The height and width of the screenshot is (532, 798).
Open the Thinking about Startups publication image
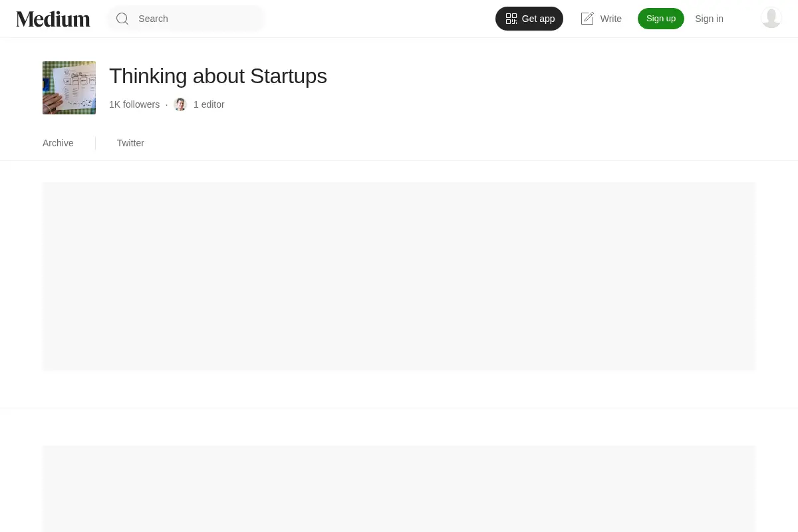(x=69, y=88)
